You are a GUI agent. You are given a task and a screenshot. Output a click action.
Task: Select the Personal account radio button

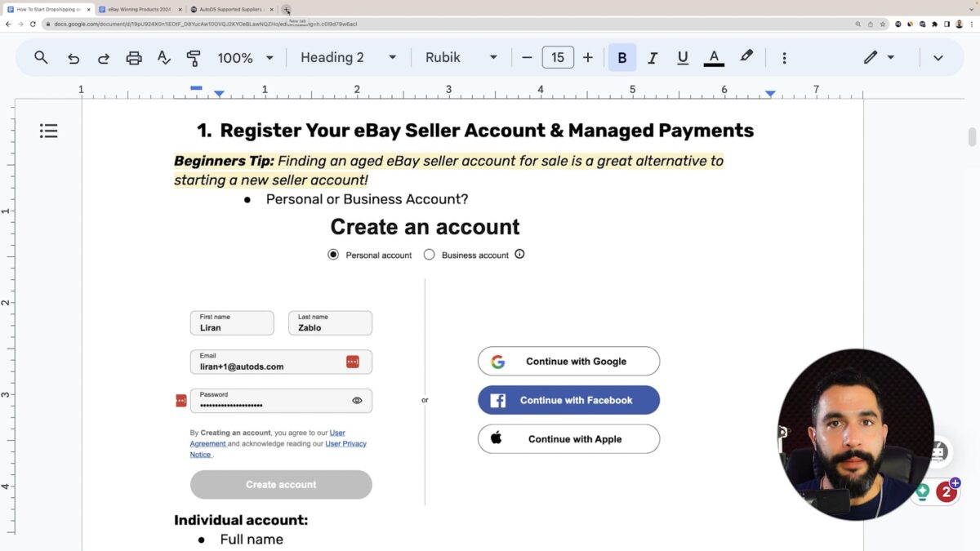tap(333, 255)
